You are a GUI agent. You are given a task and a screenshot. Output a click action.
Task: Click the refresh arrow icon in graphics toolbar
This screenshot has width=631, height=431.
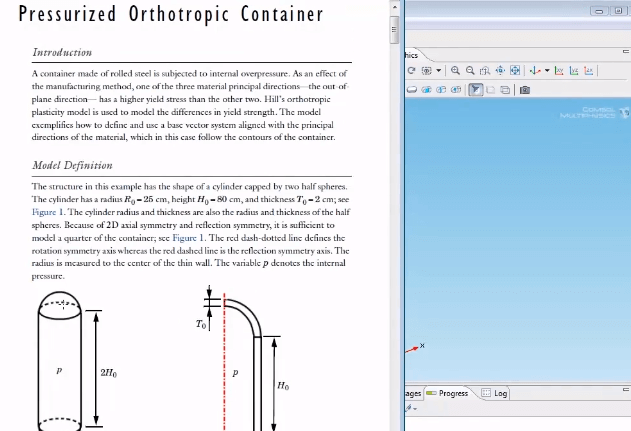coord(411,71)
